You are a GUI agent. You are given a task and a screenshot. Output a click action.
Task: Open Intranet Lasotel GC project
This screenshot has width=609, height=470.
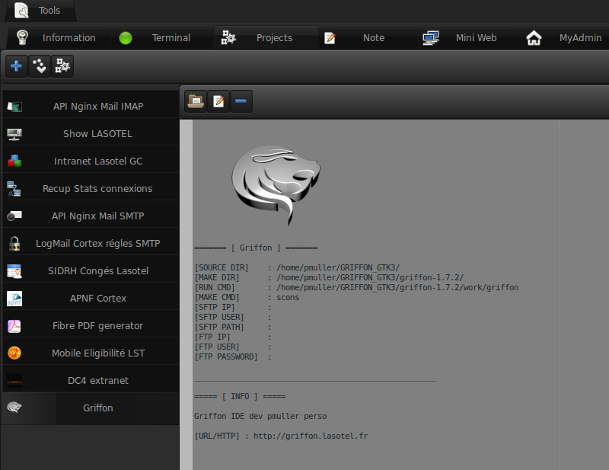tap(91, 161)
